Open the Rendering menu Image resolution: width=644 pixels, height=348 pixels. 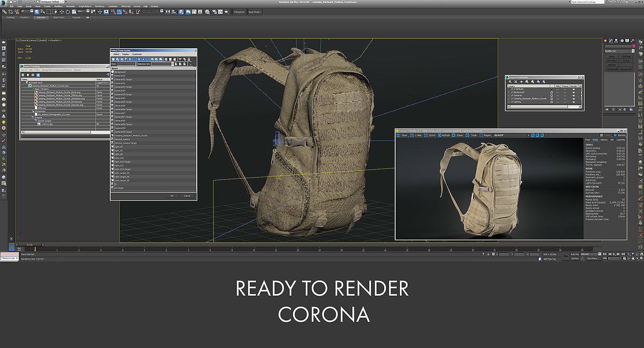point(99,6)
